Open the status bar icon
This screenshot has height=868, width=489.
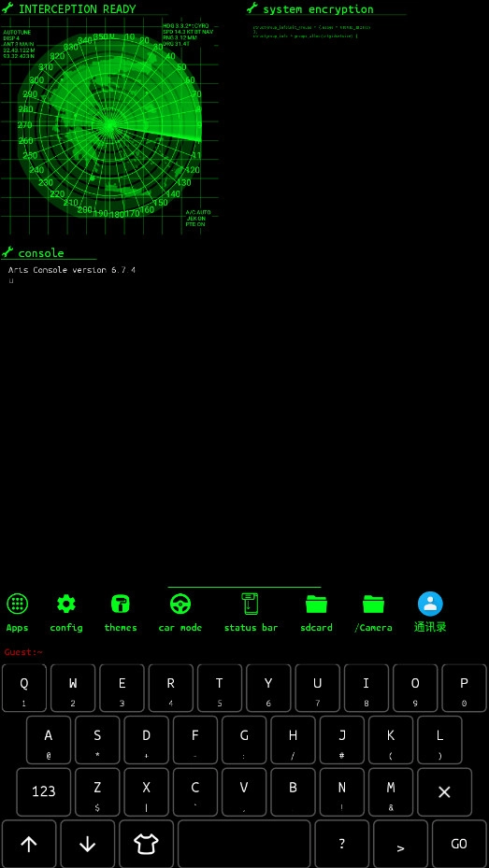coord(251,604)
